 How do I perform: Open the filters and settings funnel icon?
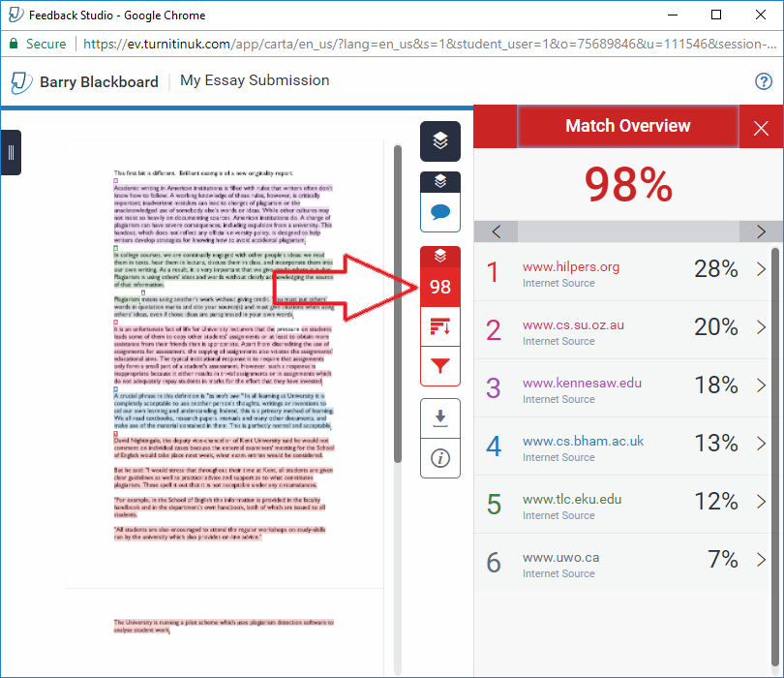[440, 366]
